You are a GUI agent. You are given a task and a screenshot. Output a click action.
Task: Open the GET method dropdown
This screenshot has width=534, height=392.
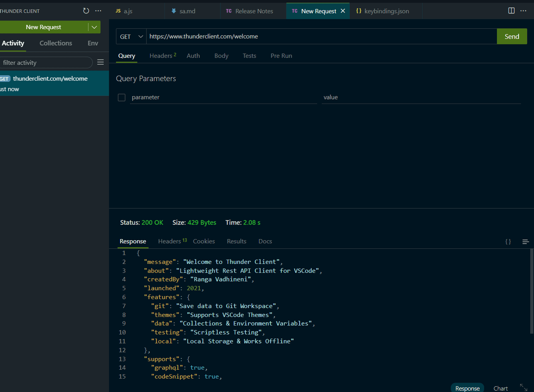(131, 36)
